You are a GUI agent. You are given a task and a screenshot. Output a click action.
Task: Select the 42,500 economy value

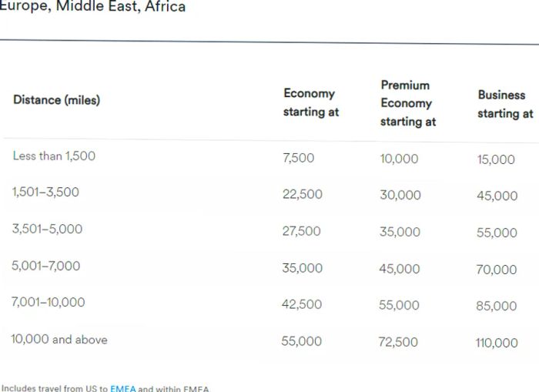coord(302,304)
